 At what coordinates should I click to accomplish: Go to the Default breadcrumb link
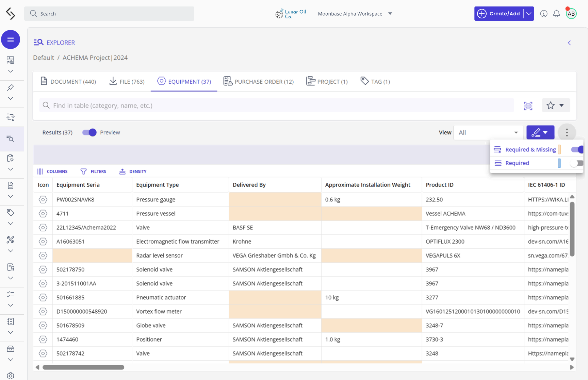coord(44,58)
